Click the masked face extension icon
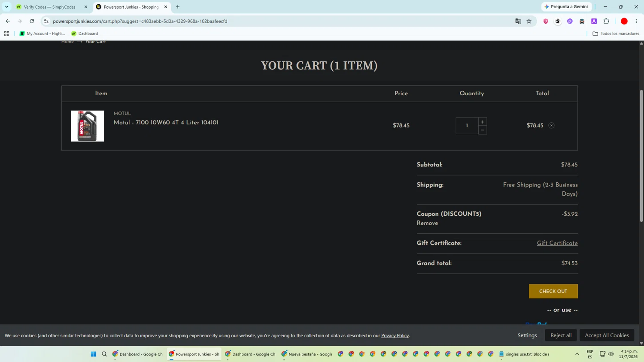 [582, 21]
